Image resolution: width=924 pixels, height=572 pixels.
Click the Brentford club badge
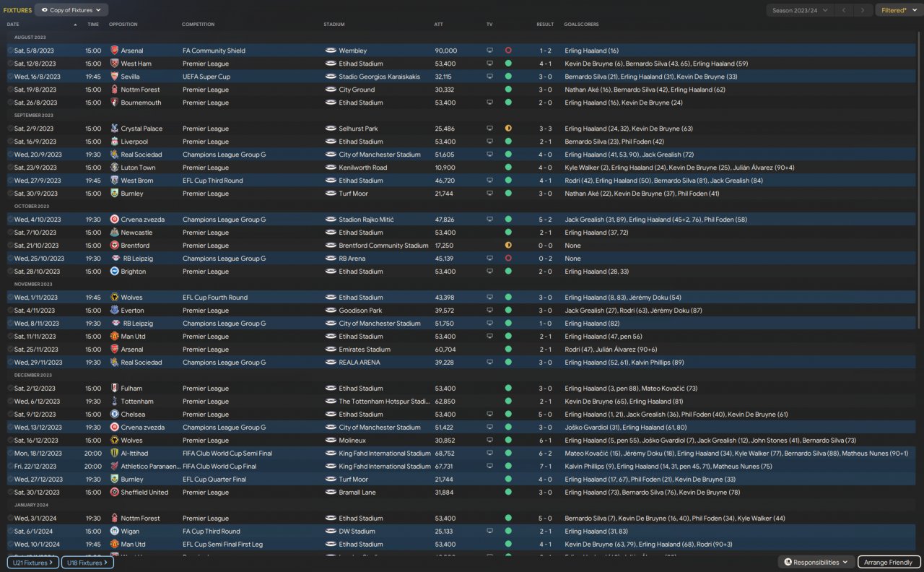(115, 246)
